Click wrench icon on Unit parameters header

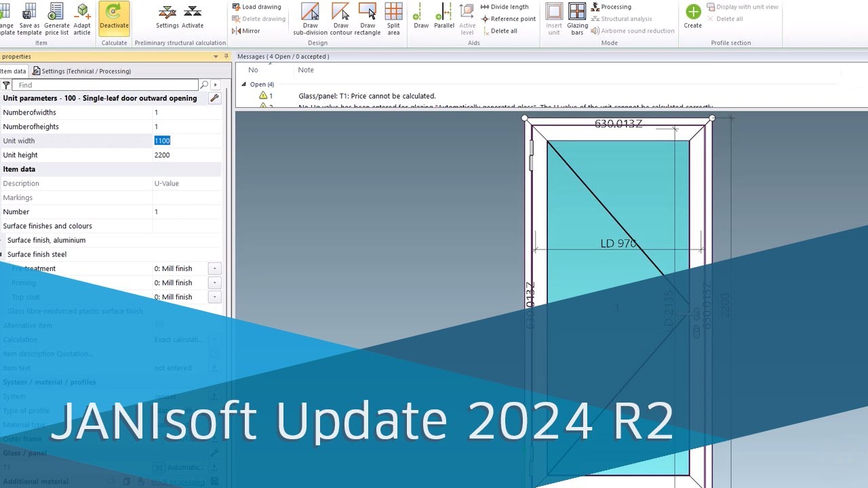click(215, 98)
